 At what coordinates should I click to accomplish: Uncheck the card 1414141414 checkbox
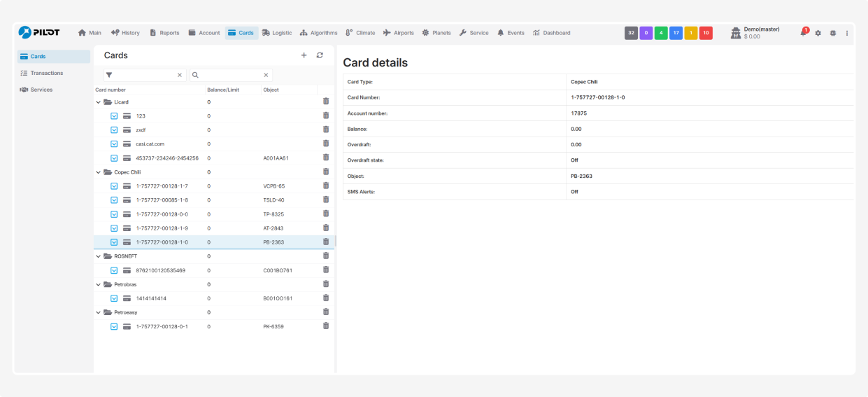coord(114,298)
